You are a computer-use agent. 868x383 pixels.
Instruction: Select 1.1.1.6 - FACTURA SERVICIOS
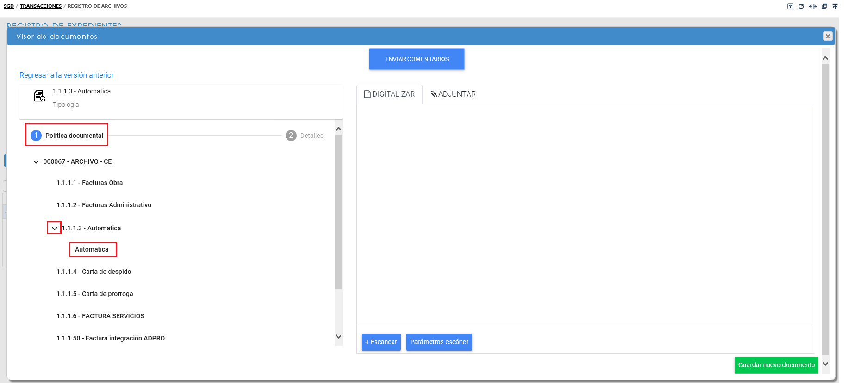[100, 316]
